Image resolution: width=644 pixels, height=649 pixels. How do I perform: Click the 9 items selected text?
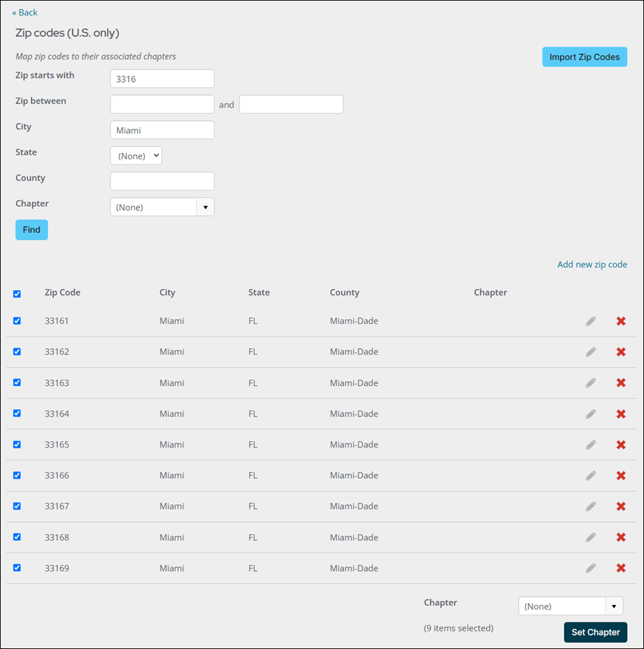coord(459,628)
